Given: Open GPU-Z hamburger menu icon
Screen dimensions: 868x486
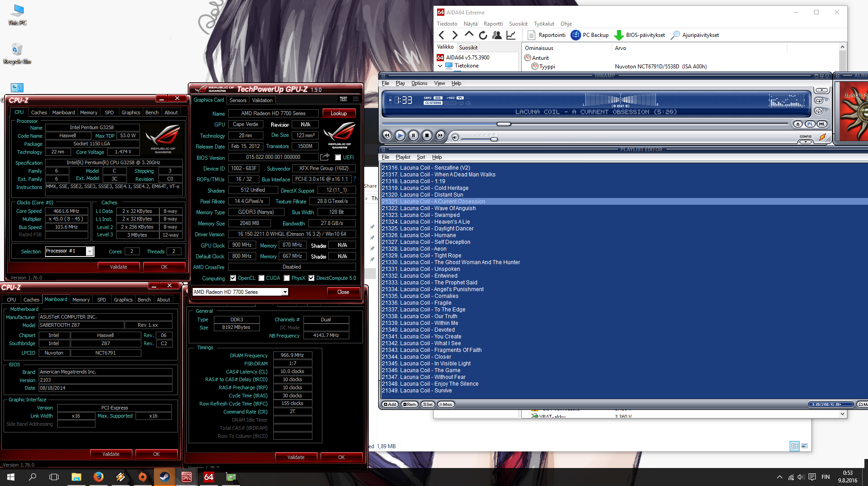Looking at the screenshot, I should pyautogui.click(x=356, y=99).
